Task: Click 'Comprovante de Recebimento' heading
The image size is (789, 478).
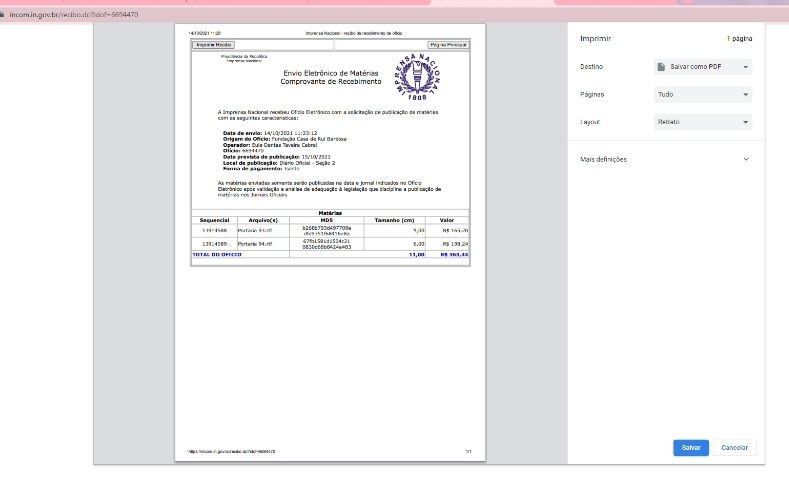Action: point(331,82)
